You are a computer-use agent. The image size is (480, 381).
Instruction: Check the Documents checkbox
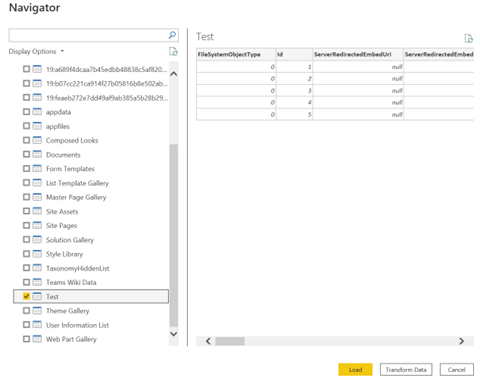(26, 154)
